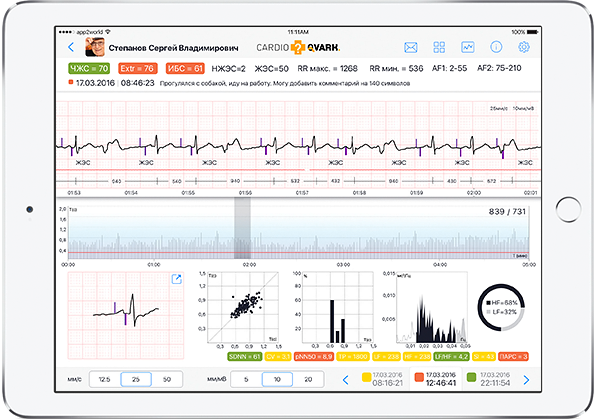The width and height of the screenshot is (600, 420).
Task: Go back using the blue header arrow
Action: pos(71,47)
